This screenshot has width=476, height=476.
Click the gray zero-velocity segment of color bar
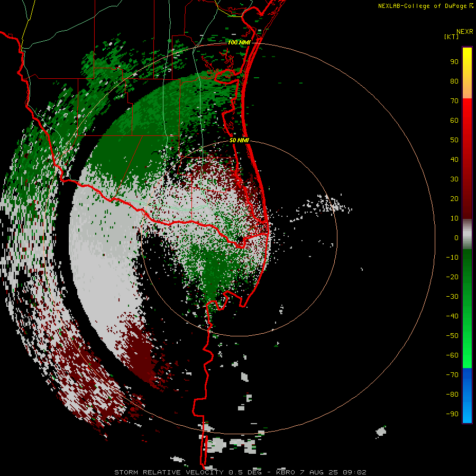tap(467, 234)
